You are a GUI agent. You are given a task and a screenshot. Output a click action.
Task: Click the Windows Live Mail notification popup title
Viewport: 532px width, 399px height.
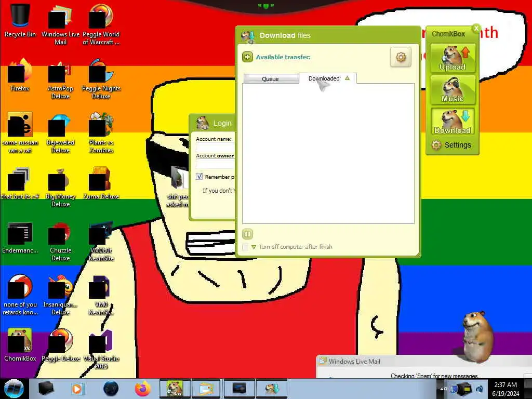tap(354, 362)
